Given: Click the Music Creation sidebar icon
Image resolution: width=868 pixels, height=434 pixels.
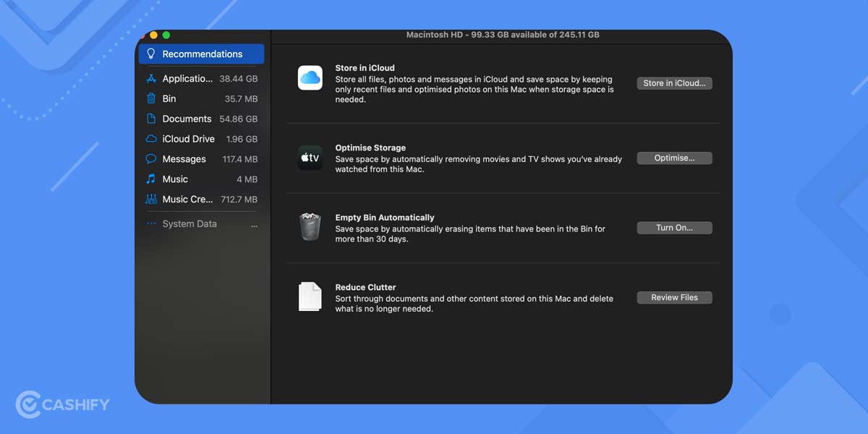Looking at the screenshot, I should click(x=150, y=199).
